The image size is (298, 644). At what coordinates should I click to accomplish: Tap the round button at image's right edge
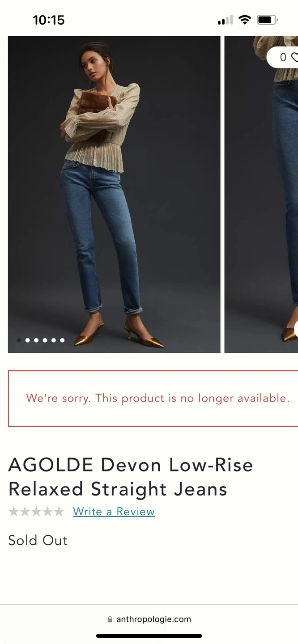click(296, 329)
